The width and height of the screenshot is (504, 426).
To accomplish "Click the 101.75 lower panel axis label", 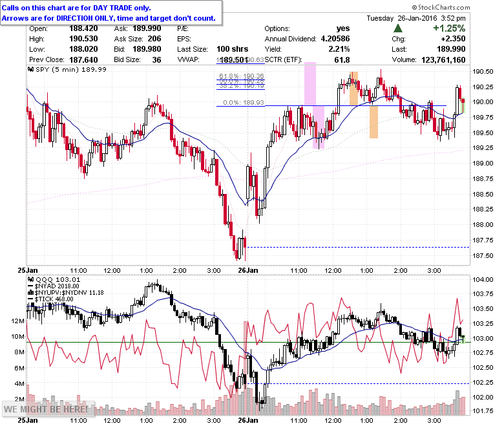I will [x=483, y=410].
